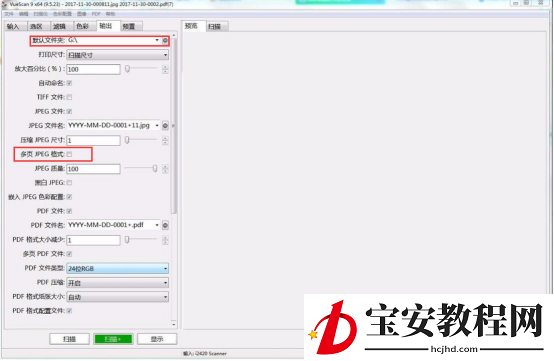This screenshot has width=554, height=361.
Task: Toggle the PDF 文件 checkbox
Action: (69, 211)
